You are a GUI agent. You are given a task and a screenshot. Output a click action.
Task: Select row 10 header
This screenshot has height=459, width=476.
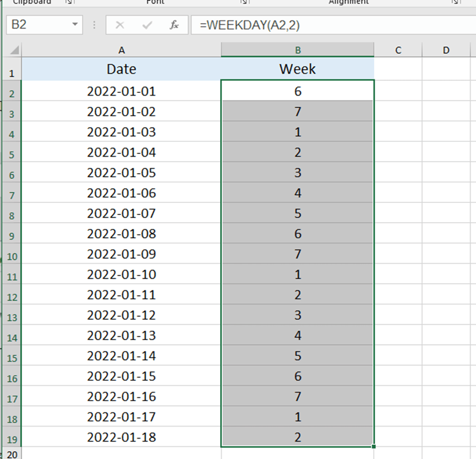coord(12,254)
